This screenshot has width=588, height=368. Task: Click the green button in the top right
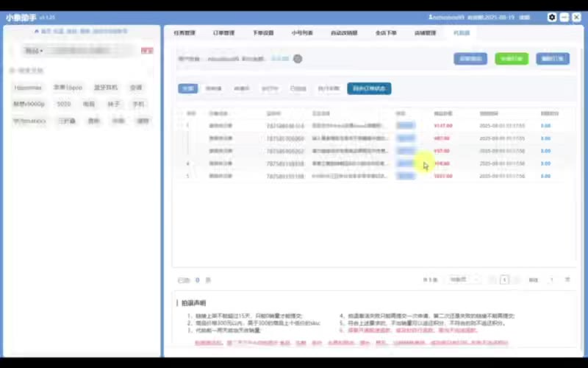pos(511,59)
